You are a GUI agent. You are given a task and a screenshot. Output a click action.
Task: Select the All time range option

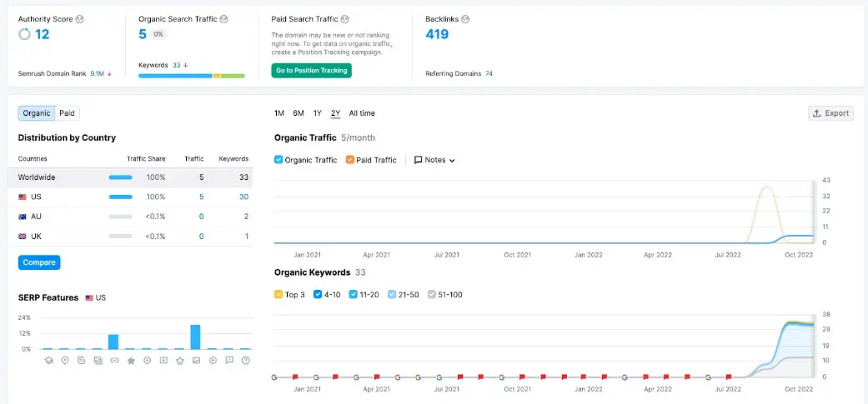362,113
